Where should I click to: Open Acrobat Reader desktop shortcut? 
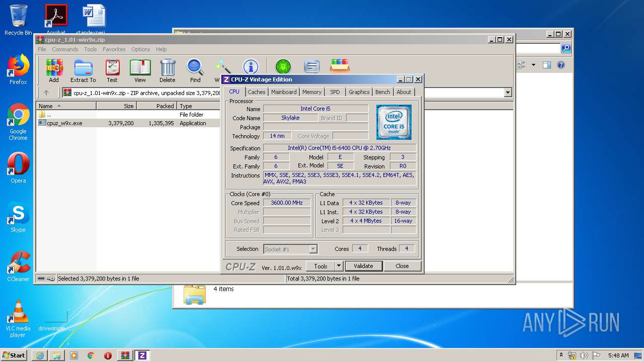pos(56,20)
